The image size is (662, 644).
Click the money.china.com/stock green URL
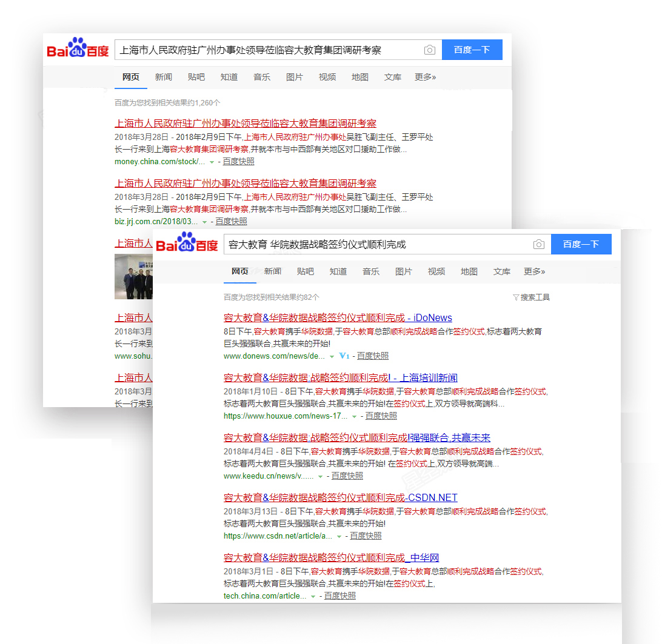[x=159, y=162]
